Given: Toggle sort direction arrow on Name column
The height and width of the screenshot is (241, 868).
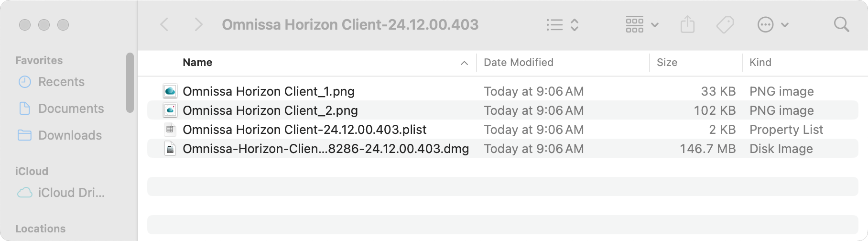Looking at the screenshot, I should coord(464,63).
